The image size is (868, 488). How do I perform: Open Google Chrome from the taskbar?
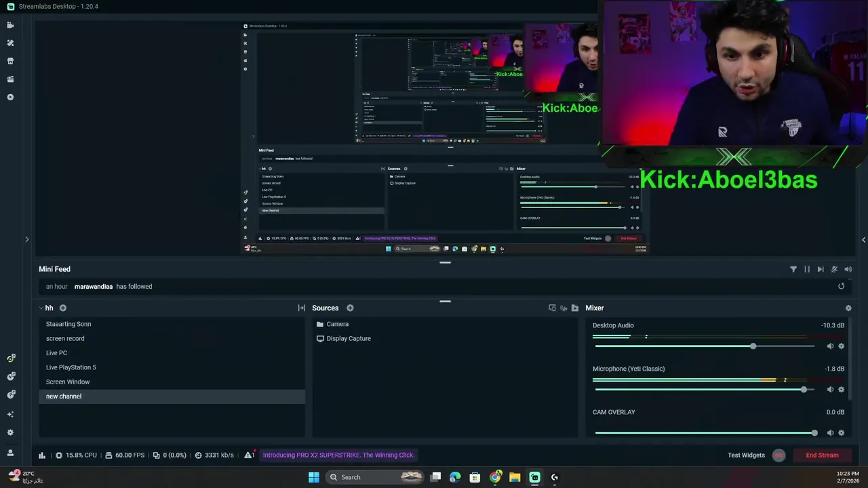point(496,477)
